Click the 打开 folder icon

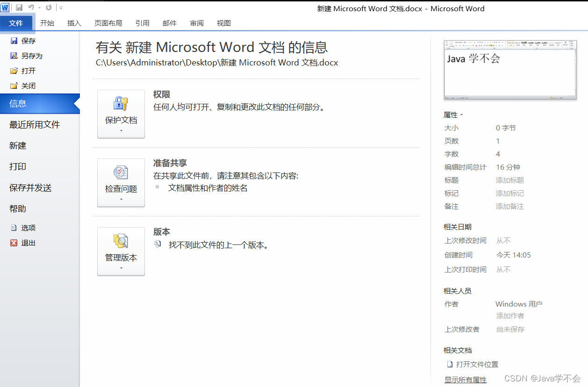coord(14,71)
